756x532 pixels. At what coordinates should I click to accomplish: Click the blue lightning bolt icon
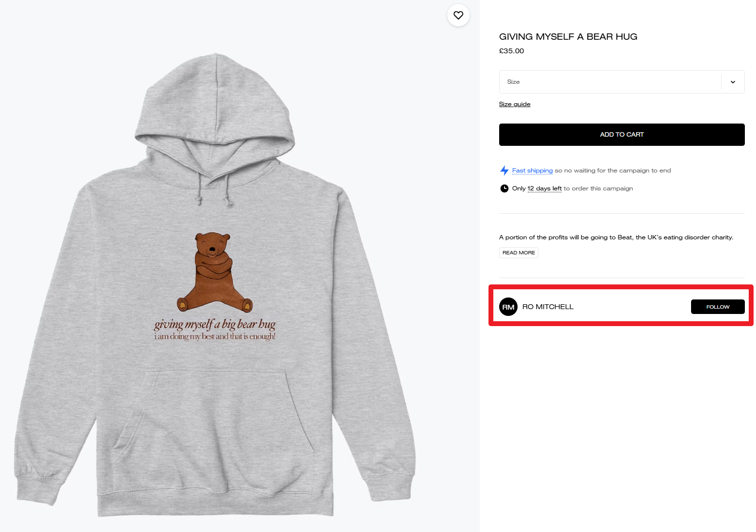tap(504, 171)
